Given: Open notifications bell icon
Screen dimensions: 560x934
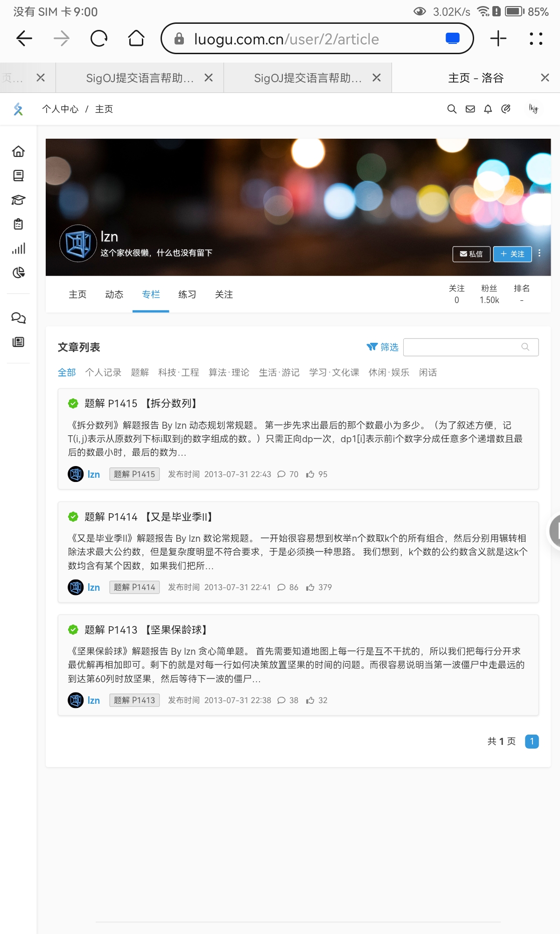Looking at the screenshot, I should (488, 109).
